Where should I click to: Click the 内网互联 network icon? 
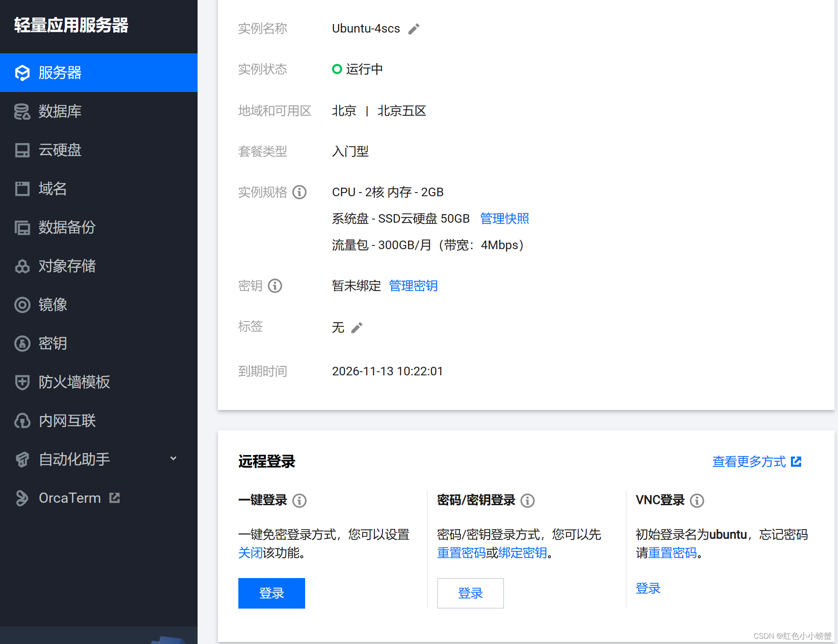(x=22, y=421)
